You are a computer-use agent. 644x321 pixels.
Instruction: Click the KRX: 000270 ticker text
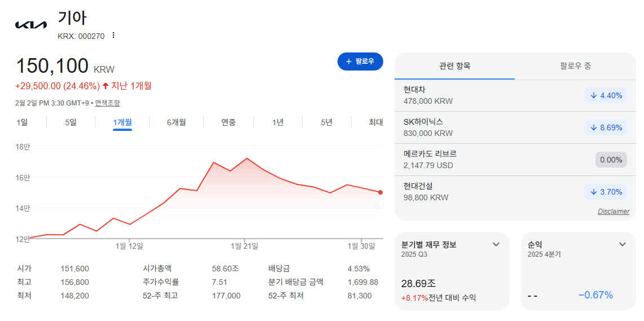click(81, 36)
